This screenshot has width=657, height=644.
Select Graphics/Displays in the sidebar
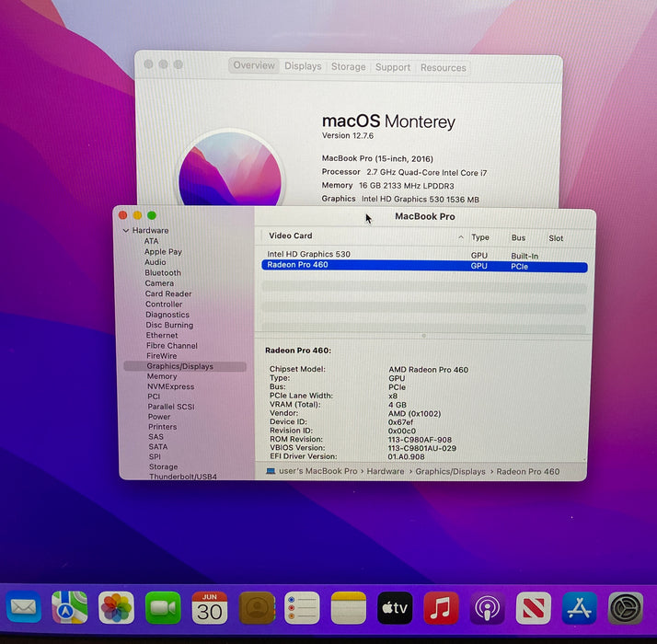(x=185, y=366)
